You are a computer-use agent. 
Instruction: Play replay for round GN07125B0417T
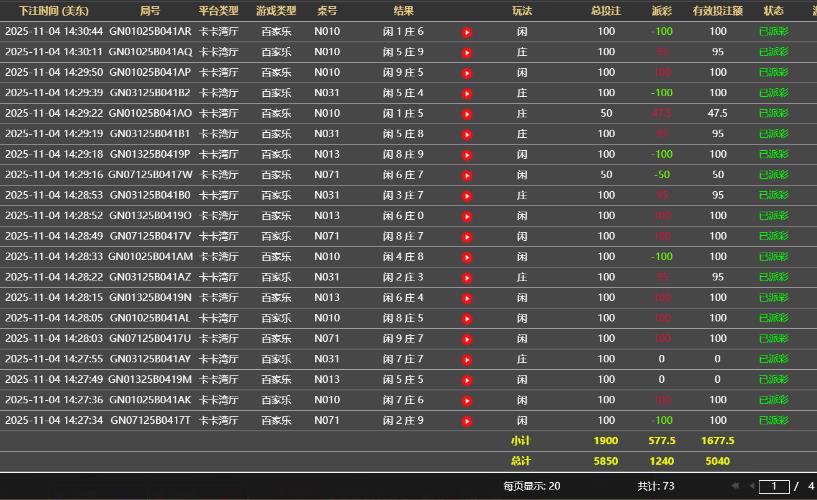pyautogui.click(x=467, y=421)
